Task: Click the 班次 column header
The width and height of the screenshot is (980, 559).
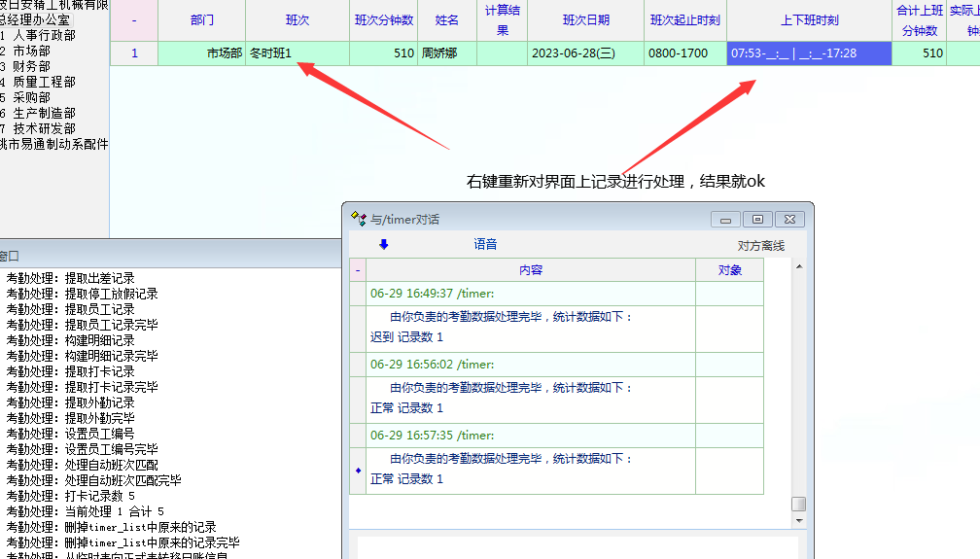Action: (297, 20)
